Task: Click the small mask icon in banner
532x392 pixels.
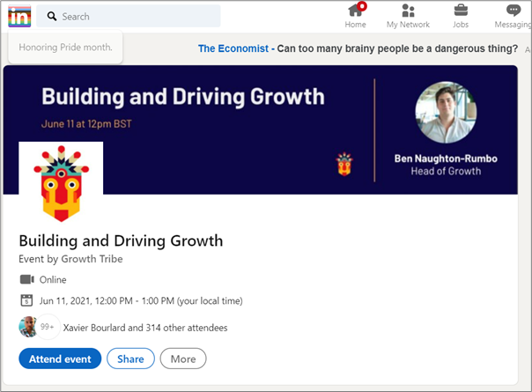Action: point(344,164)
